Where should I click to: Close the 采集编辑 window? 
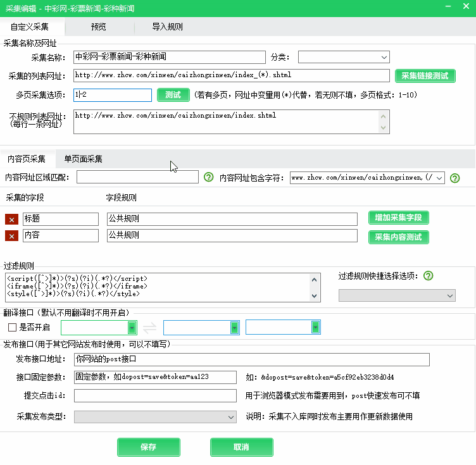466,6
